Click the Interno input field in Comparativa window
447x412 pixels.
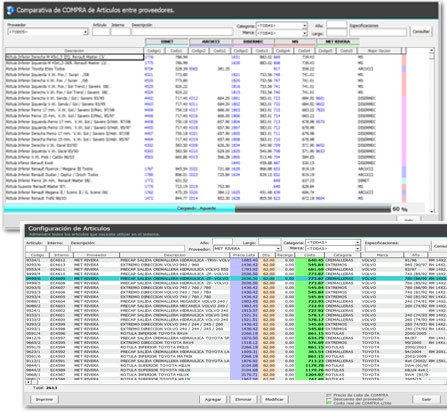coord(120,32)
